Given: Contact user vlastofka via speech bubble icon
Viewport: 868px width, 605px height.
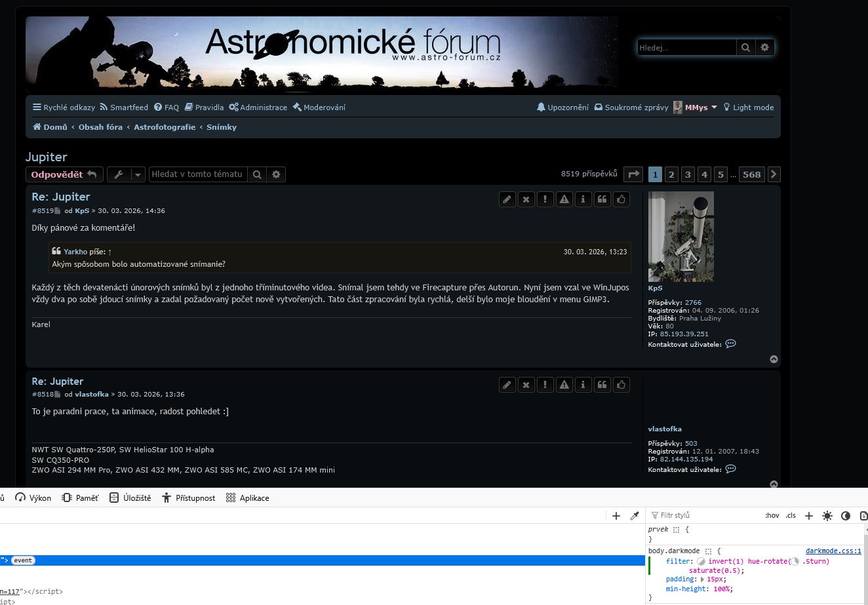Looking at the screenshot, I should point(731,469).
